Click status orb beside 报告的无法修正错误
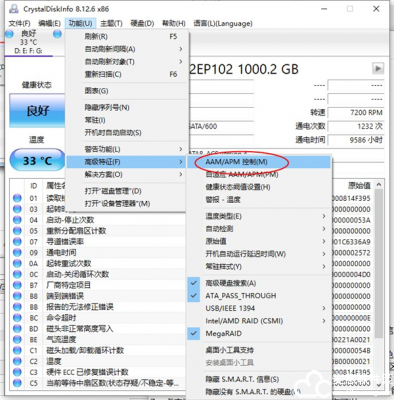This screenshot has height=400, width=394. pyautogui.click(x=17, y=307)
